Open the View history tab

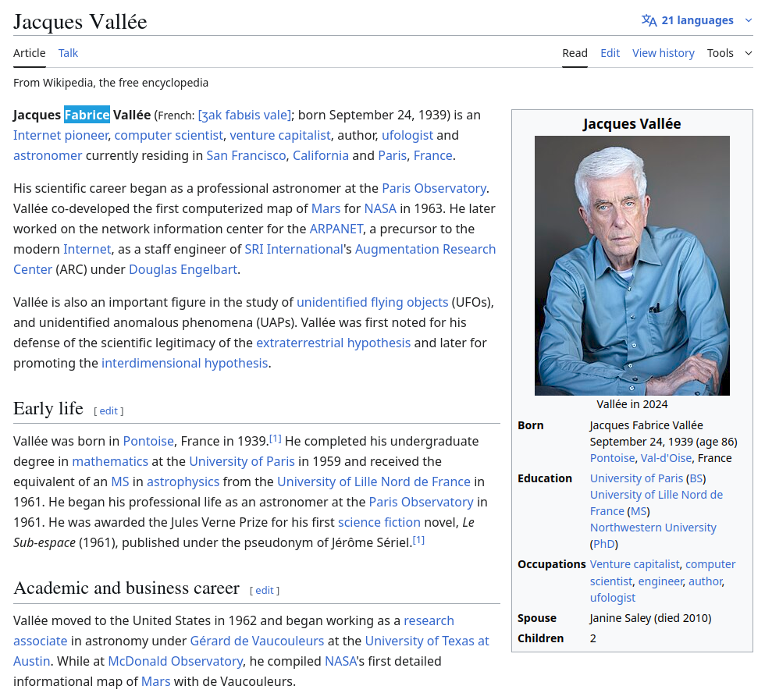pyautogui.click(x=663, y=53)
